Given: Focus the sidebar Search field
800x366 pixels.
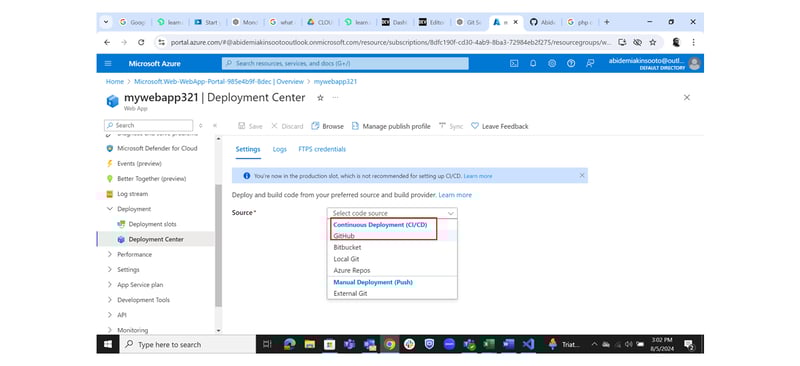Looking at the screenshot, I should pos(148,125).
